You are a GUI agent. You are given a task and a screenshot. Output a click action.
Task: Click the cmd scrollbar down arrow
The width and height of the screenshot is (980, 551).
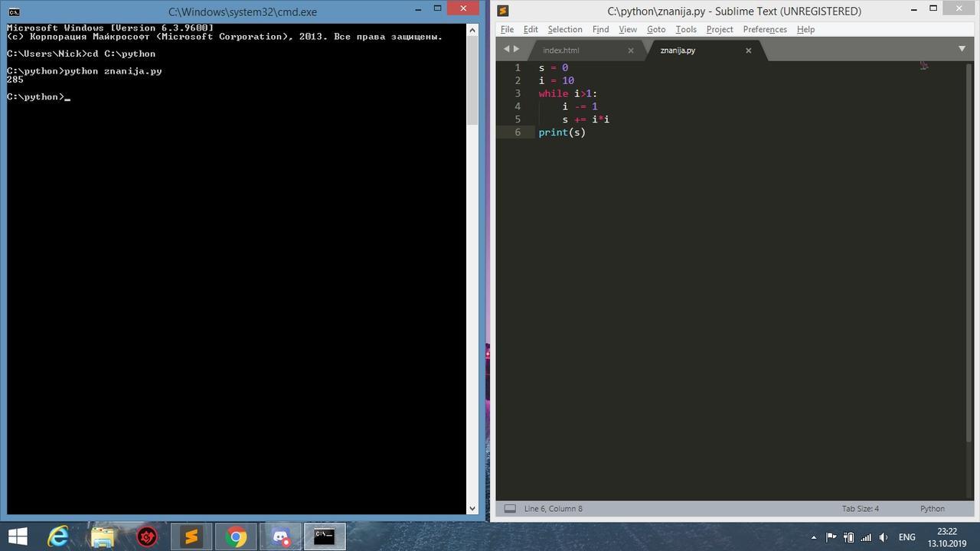(x=472, y=508)
